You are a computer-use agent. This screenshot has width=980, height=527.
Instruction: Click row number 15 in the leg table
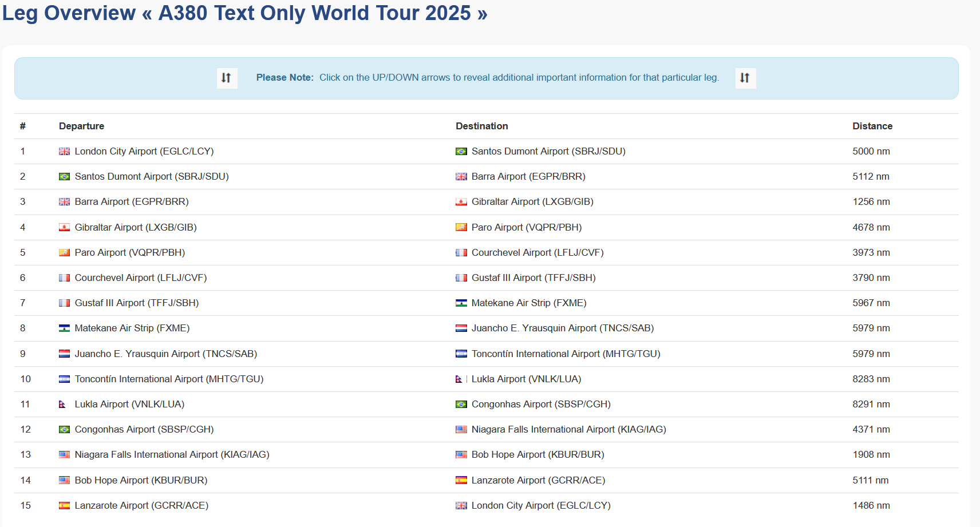click(x=26, y=506)
